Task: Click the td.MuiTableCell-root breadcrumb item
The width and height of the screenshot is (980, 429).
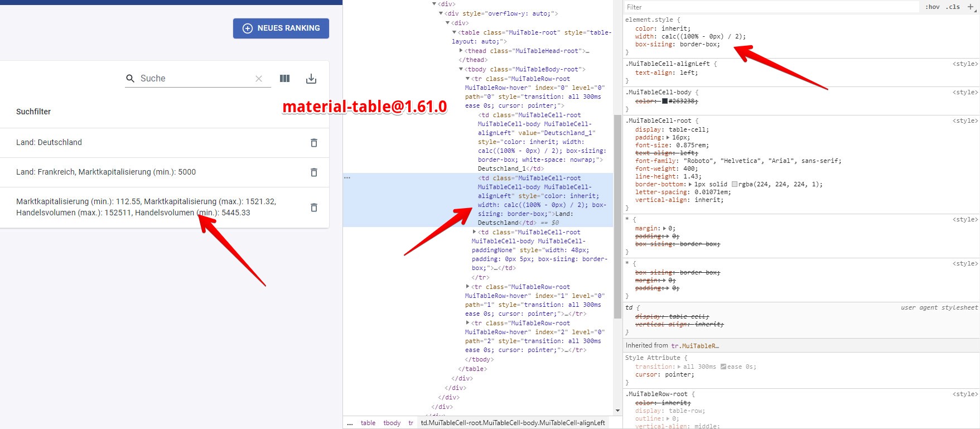Action: 513,423
